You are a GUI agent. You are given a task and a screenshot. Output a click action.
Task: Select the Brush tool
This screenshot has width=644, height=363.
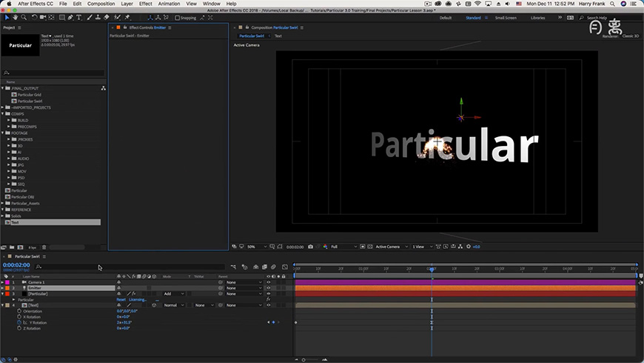(x=90, y=18)
